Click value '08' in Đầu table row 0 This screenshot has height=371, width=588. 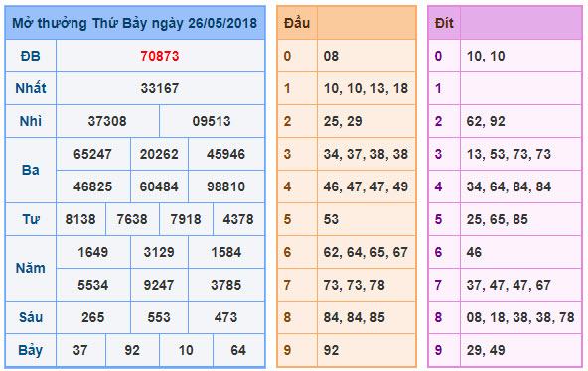pos(331,56)
